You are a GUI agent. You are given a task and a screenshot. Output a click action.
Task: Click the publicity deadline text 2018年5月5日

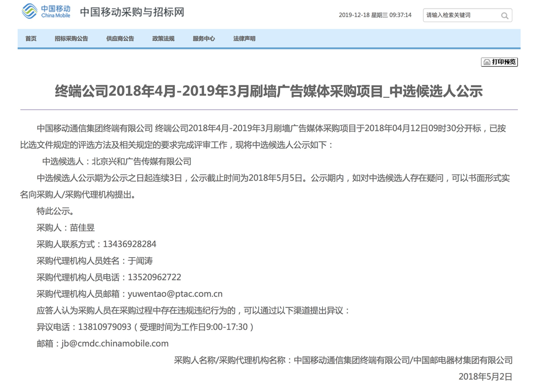[276, 178]
